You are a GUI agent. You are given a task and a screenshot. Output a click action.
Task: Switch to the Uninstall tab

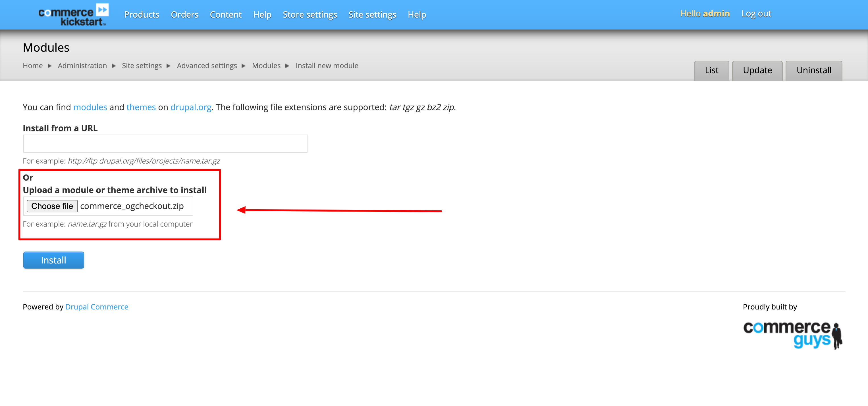point(814,70)
